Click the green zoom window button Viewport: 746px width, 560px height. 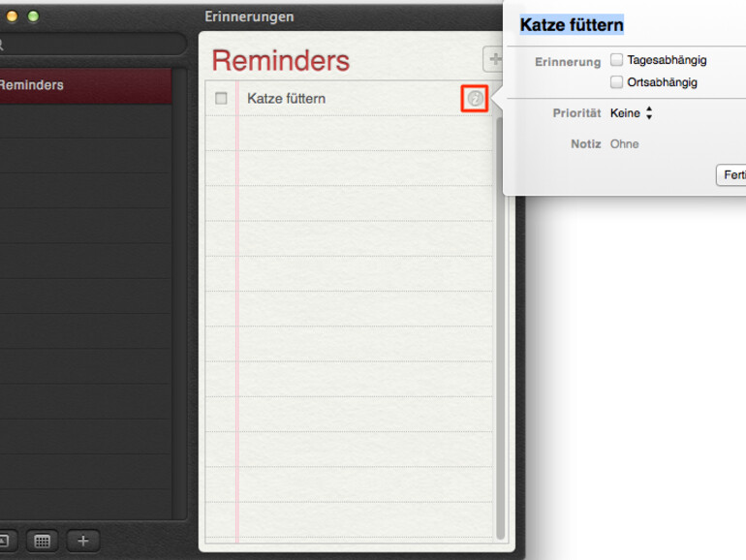pos(33,16)
